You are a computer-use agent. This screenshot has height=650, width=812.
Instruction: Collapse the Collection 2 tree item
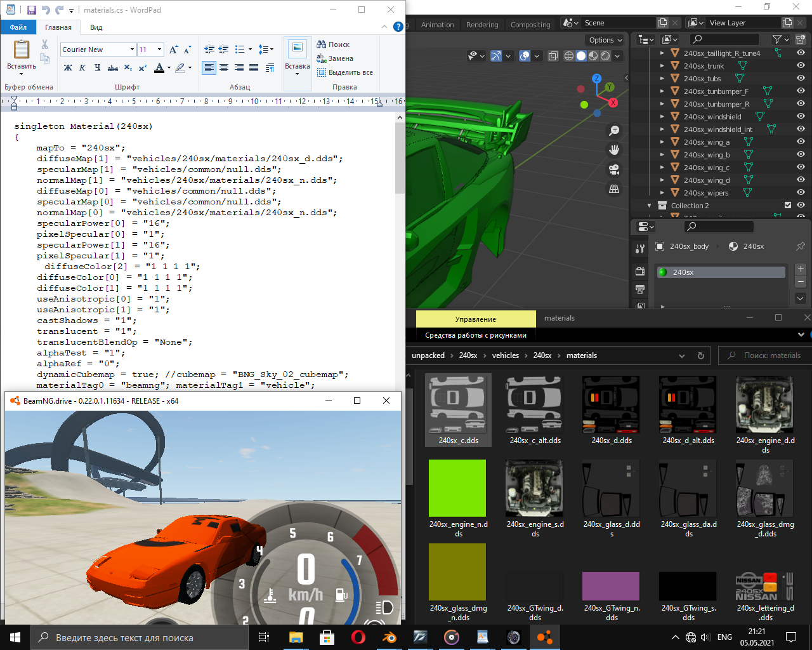(649, 206)
